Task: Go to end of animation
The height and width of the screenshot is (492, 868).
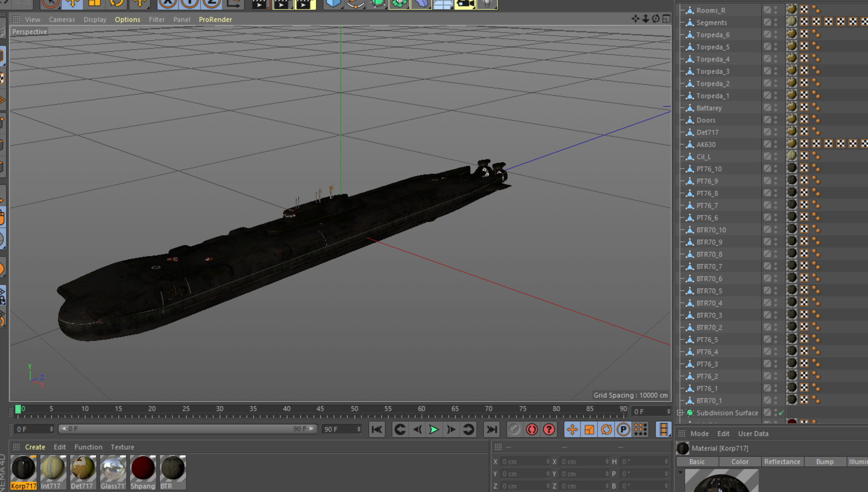Action: [x=491, y=429]
